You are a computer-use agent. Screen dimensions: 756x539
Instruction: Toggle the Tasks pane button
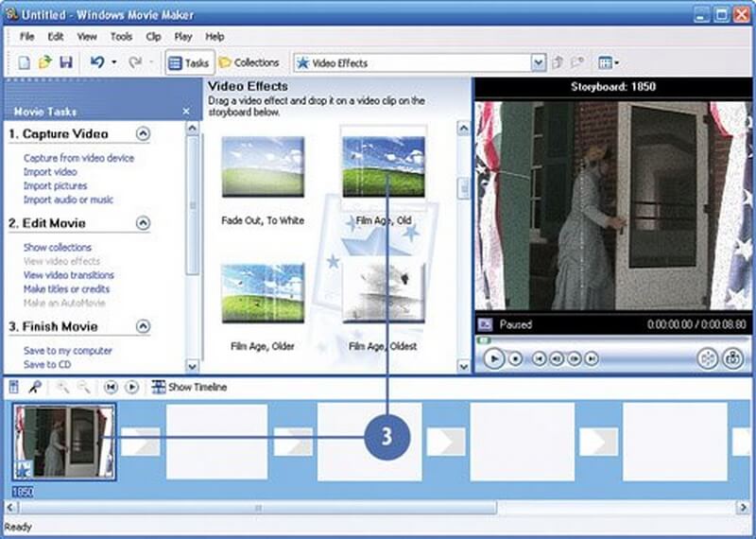188,62
